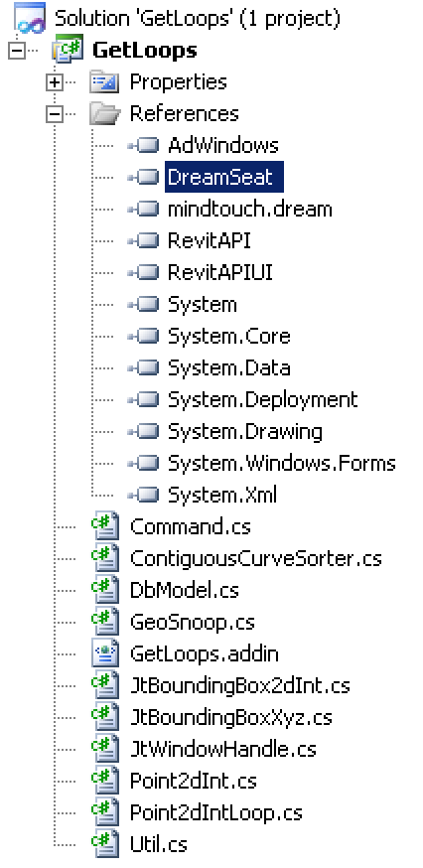This screenshot has height=868, width=423.
Task: Select the RevitAPI reference name
Action: click(x=210, y=241)
